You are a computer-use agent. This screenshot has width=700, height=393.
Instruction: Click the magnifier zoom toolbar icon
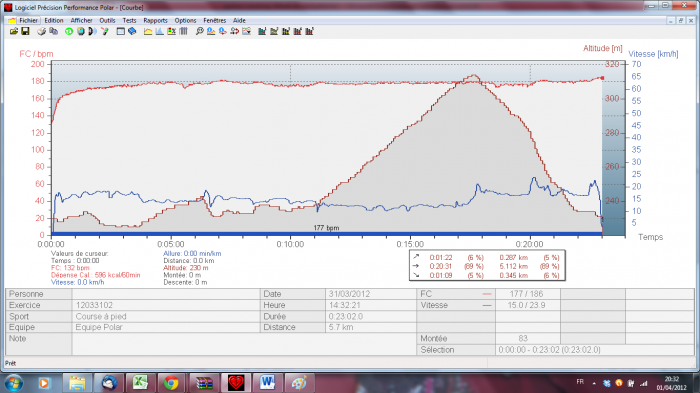point(200,31)
